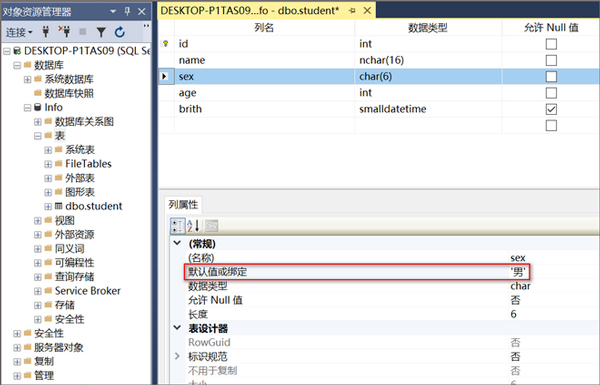Screen dimensions: 600x385
Task: Click the 默认值或绑定 value field showing '男'
Action: coord(518,272)
